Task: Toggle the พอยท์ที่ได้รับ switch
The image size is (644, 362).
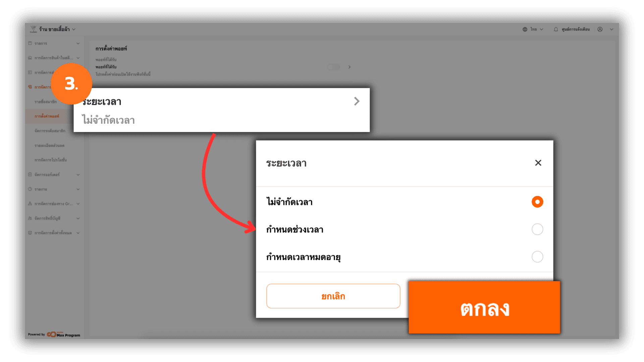Action: 333,67
